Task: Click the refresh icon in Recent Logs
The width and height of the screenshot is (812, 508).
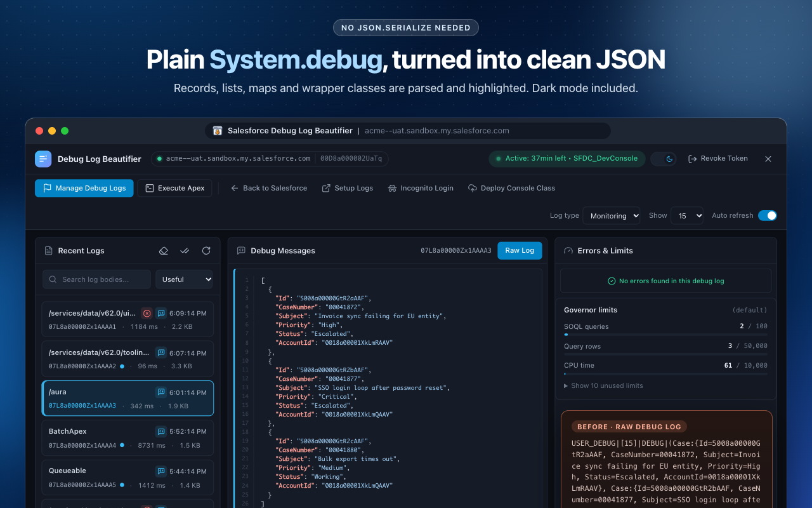Action: [x=206, y=251]
